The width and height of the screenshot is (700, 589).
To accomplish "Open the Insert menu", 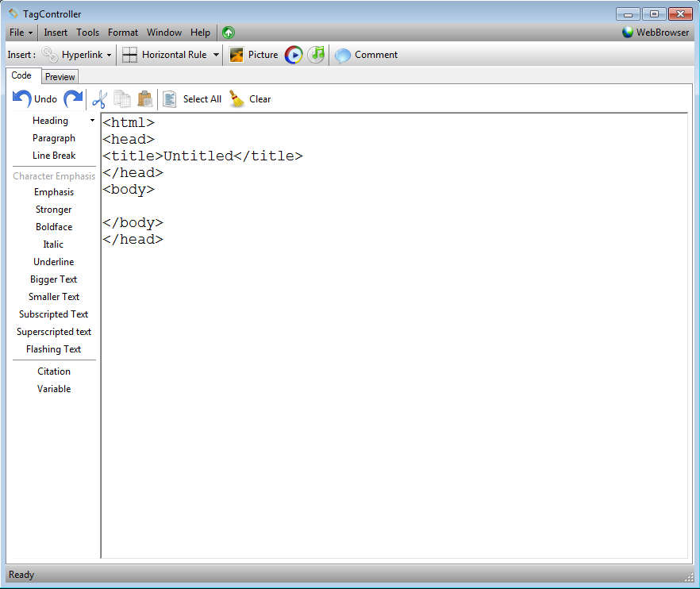I will point(56,33).
